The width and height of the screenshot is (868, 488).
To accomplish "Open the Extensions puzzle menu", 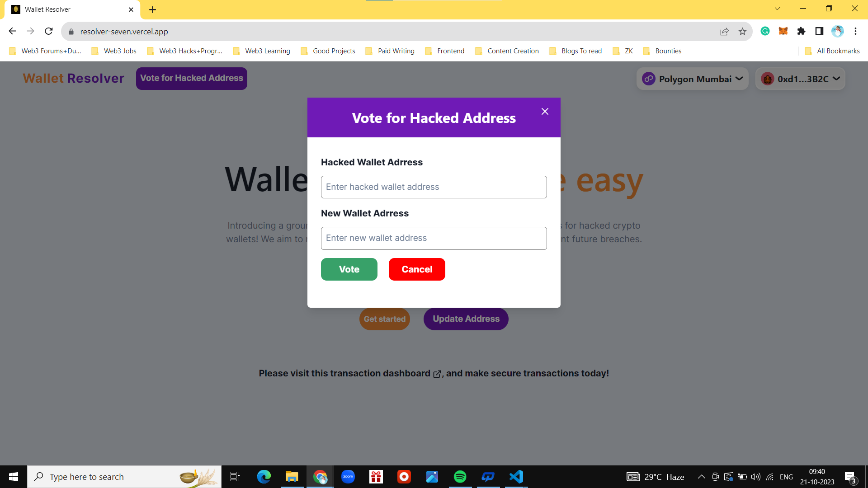I will click(x=801, y=31).
